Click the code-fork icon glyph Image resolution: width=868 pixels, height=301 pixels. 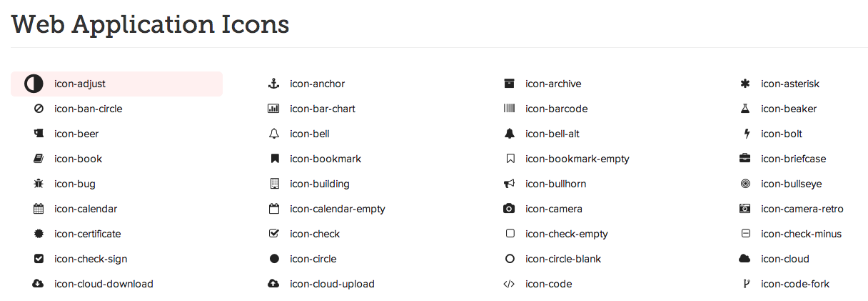tap(745, 284)
